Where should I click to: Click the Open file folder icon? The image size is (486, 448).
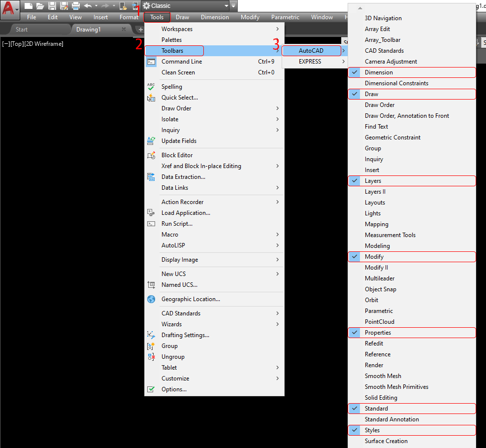point(40,5)
